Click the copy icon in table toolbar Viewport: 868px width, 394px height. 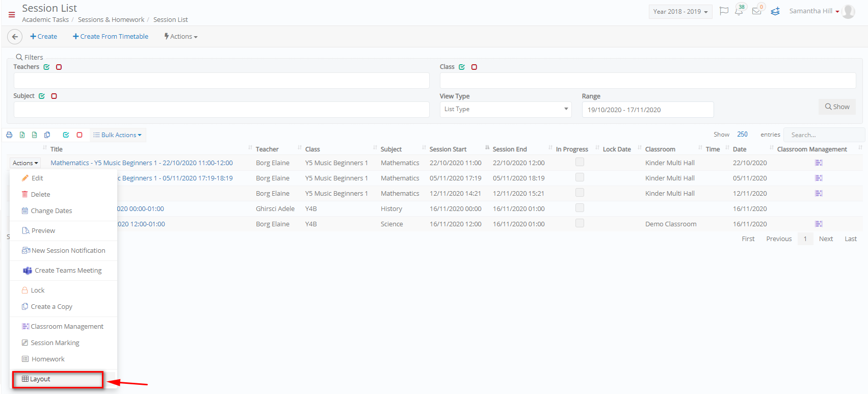tap(47, 135)
